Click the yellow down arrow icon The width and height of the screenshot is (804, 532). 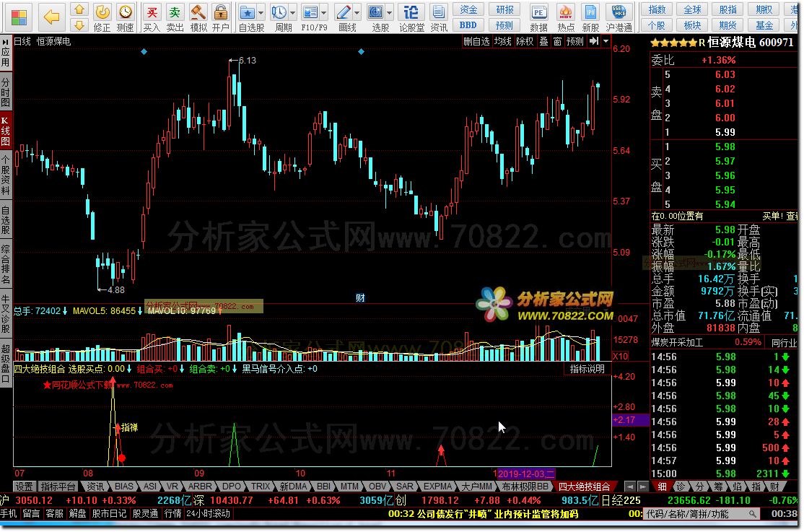click(x=79, y=25)
